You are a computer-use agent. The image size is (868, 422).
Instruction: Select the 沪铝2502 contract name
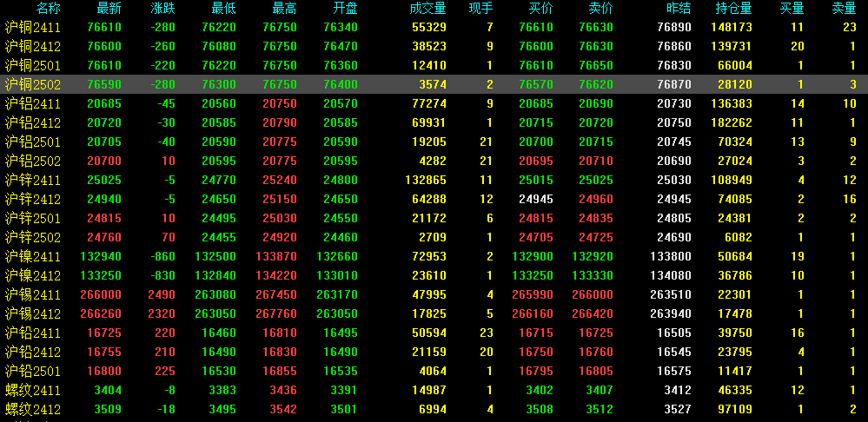pyautogui.click(x=33, y=161)
